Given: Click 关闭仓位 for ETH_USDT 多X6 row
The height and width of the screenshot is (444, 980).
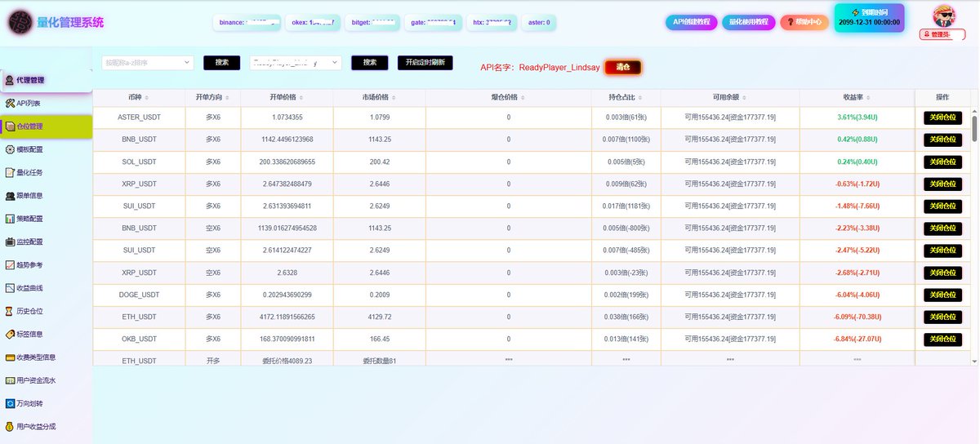Looking at the screenshot, I should (x=942, y=317).
